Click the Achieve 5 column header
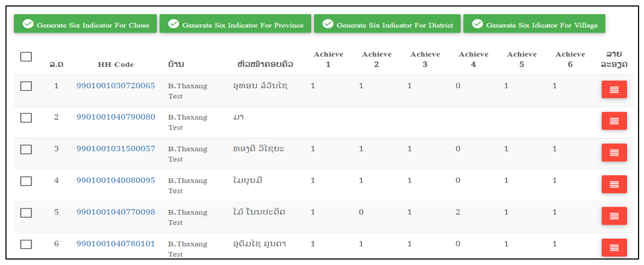 click(522, 59)
